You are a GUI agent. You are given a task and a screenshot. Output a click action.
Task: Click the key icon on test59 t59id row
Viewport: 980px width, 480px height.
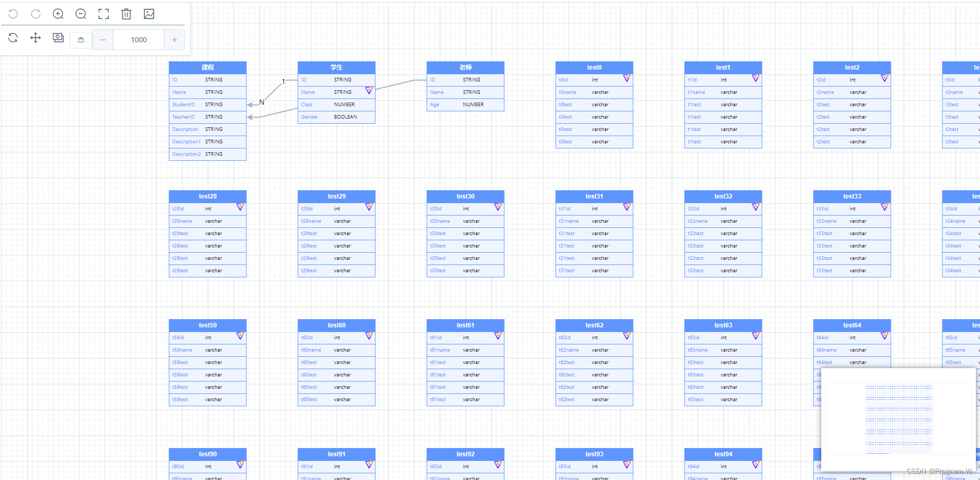click(x=240, y=336)
